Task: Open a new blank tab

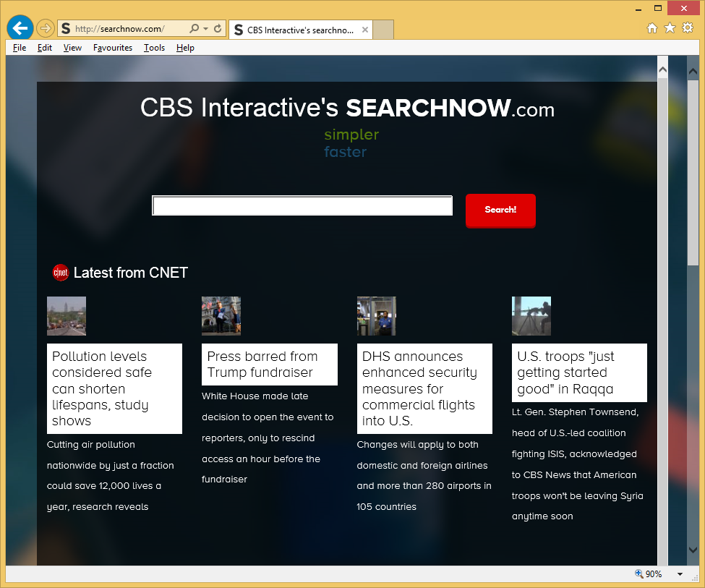Action: (383, 30)
